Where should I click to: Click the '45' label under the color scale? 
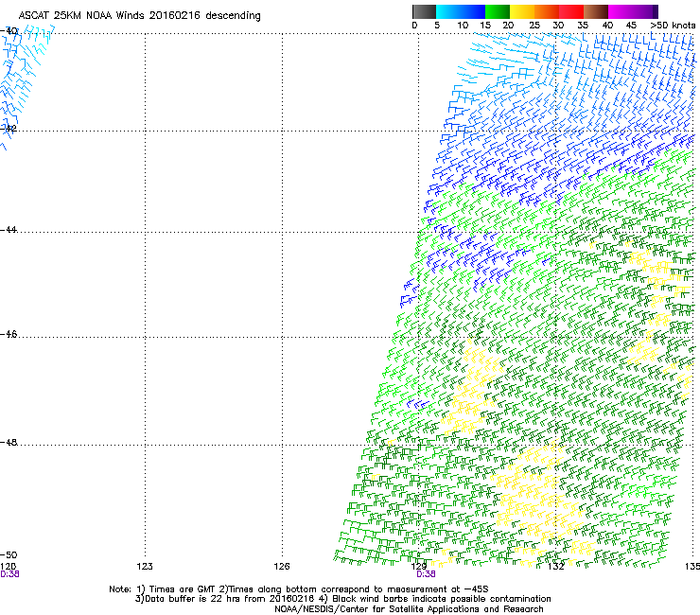pyautogui.click(x=631, y=26)
